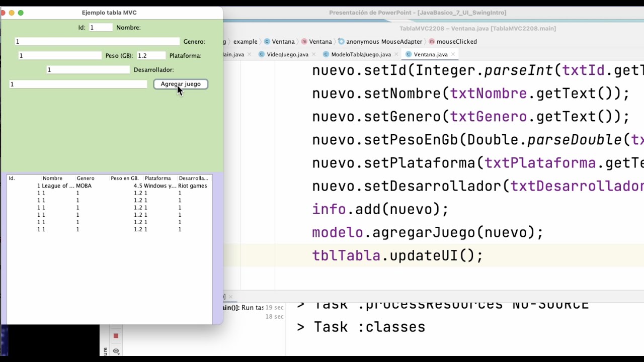The width and height of the screenshot is (644, 362).
Task: Click anonymous MouseAdapter breadcrumb
Action: (380, 42)
